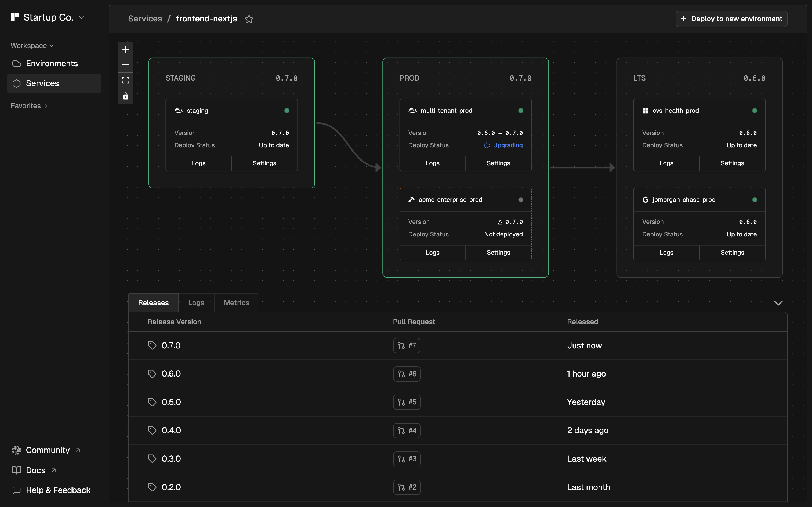This screenshot has width=812, height=507.
Task: Switch to the Metrics tab
Action: (x=237, y=303)
